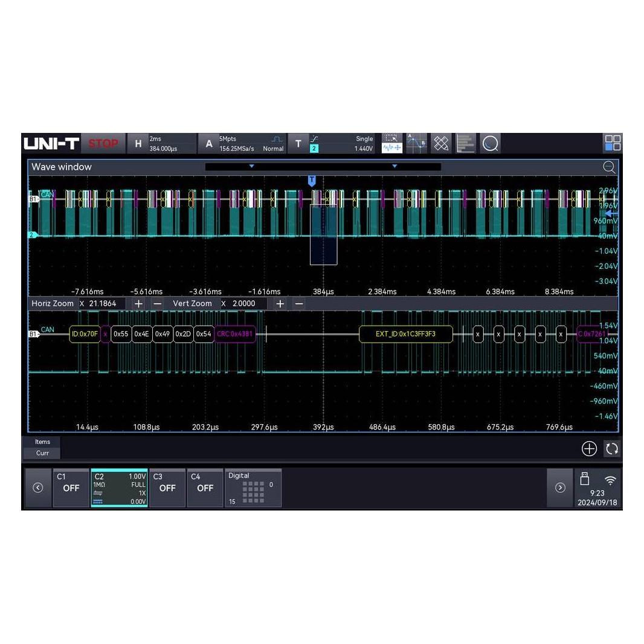Screen dimensions: 644x644
Task: Click the channel 2 ground level marker
Action: pyautogui.click(x=33, y=235)
